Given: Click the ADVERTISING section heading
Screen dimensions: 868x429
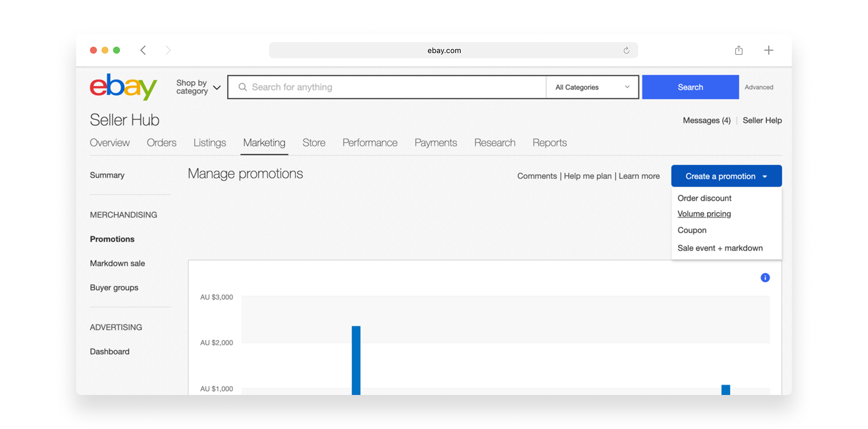Looking at the screenshot, I should [x=116, y=327].
